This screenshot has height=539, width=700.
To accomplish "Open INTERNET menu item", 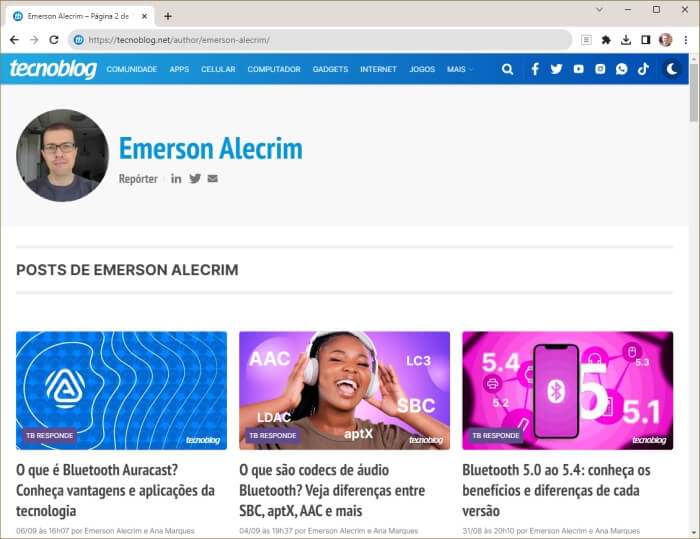I will pos(379,69).
